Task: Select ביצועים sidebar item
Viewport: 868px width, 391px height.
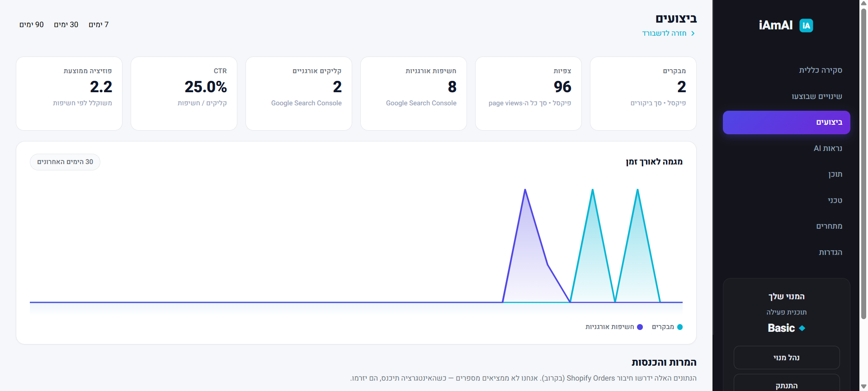Action: pyautogui.click(x=787, y=122)
